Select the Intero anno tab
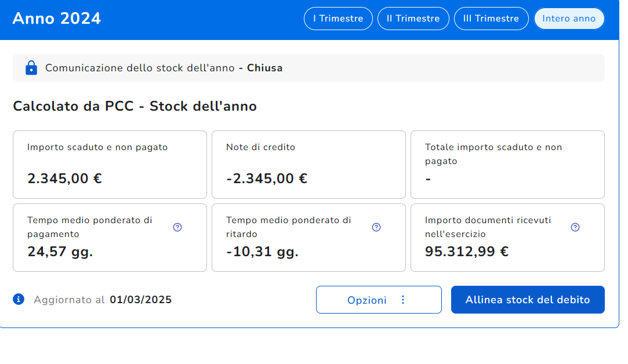 click(x=569, y=19)
